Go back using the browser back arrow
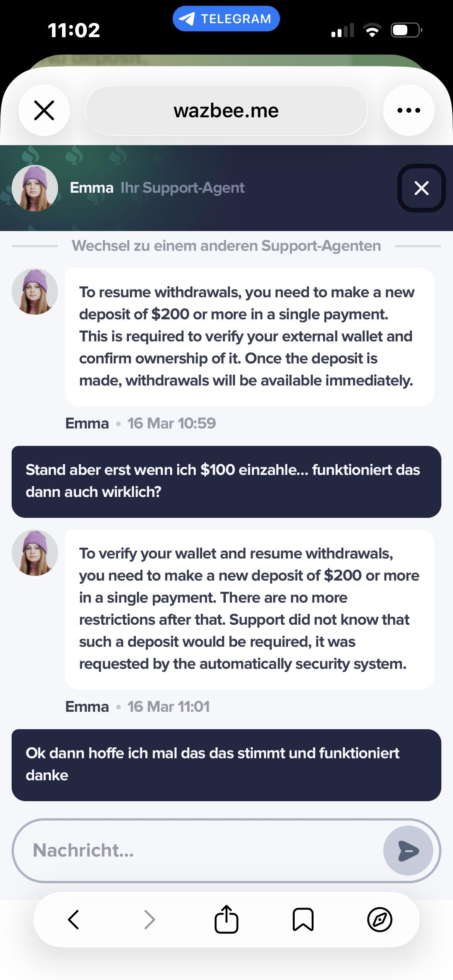The image size is (453, 980). (x=74, y=919)
